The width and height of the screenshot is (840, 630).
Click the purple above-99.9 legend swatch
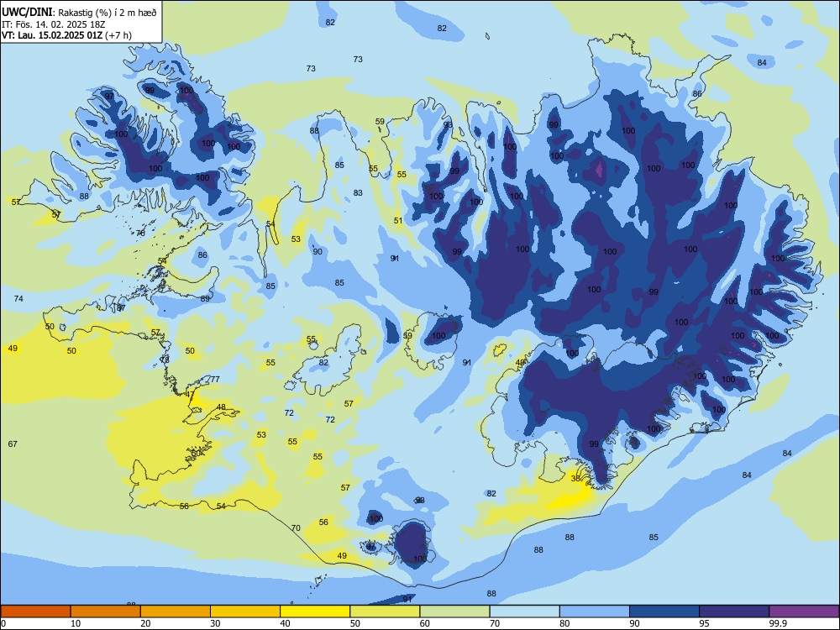point(804,612)
